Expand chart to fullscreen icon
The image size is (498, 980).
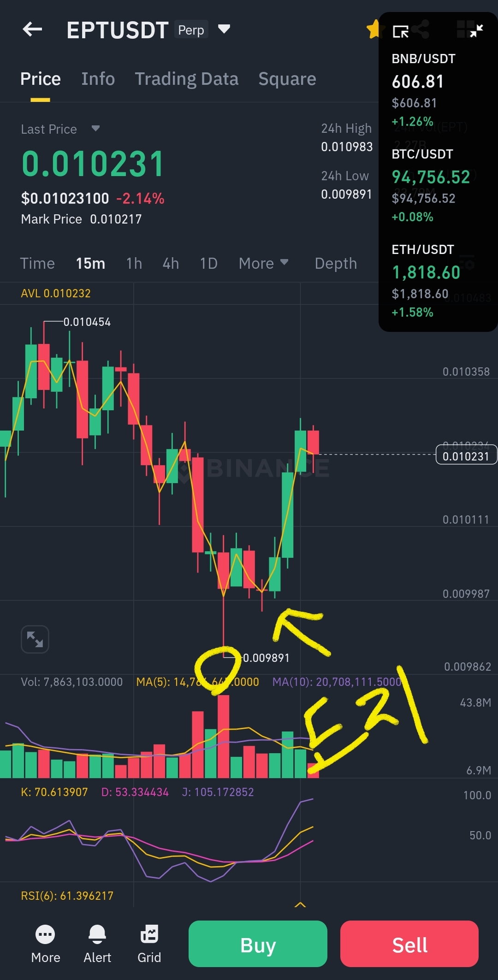click(35, 639)
